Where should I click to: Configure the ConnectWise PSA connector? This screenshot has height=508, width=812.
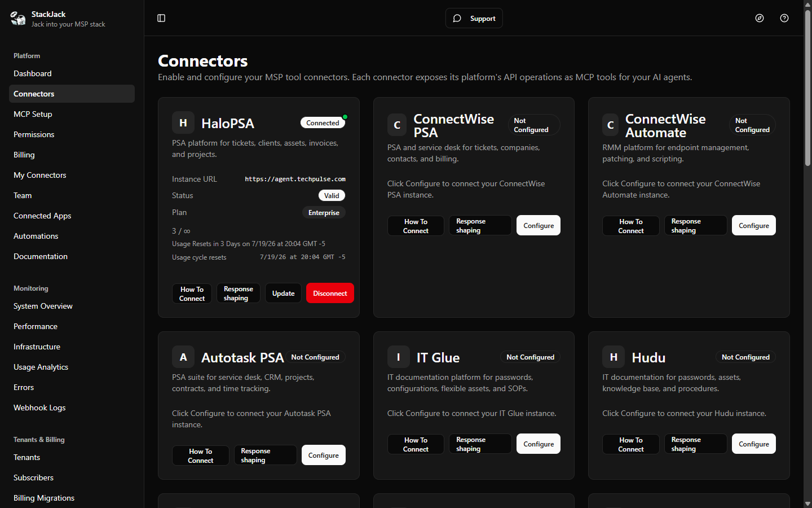tap(539, 225)
